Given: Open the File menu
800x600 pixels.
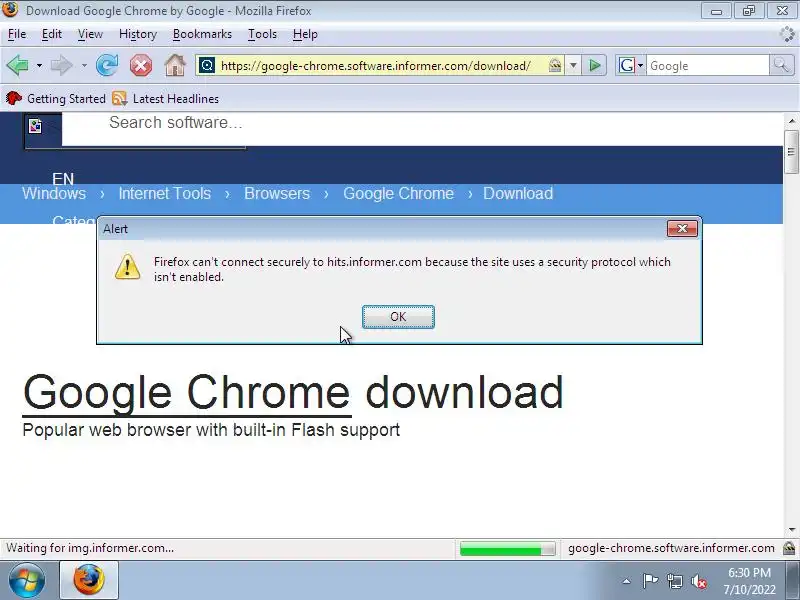Looking at the screenshot, I should point(17,34).
